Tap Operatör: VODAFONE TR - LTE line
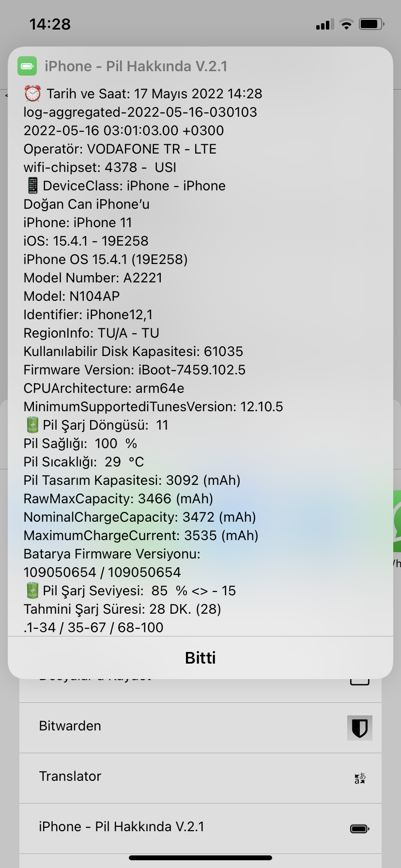This screenshot has width=401, height=868. [x=120, y=149]
